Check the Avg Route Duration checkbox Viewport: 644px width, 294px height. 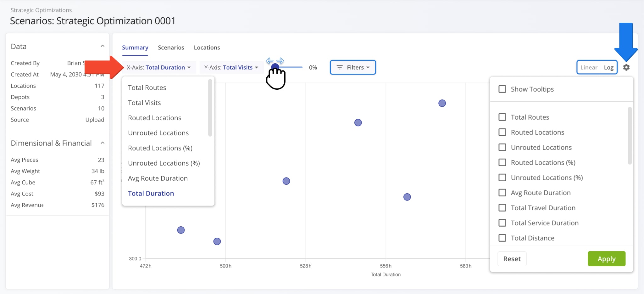click(x=502, y=193)
